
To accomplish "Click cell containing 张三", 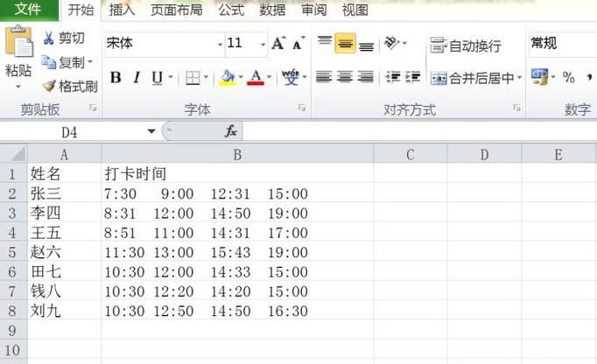I will click(x=65, y=193).
